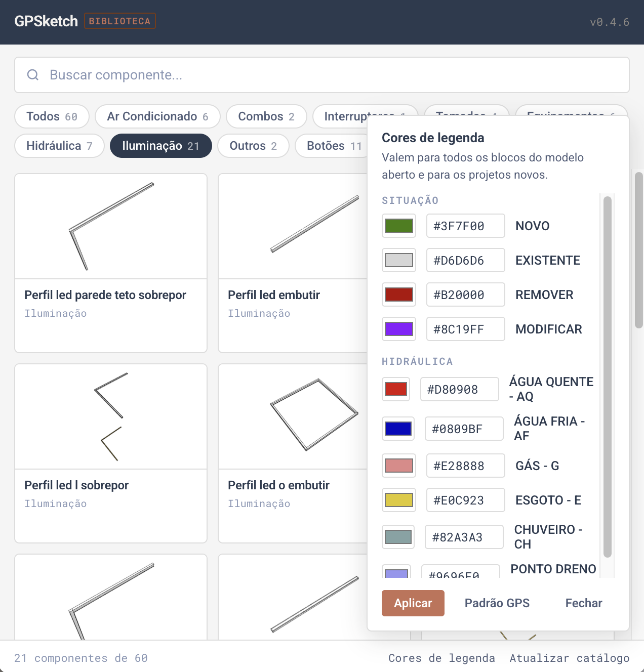Show the Hidráulica category
Screen dimensions: 644x672
59,146
